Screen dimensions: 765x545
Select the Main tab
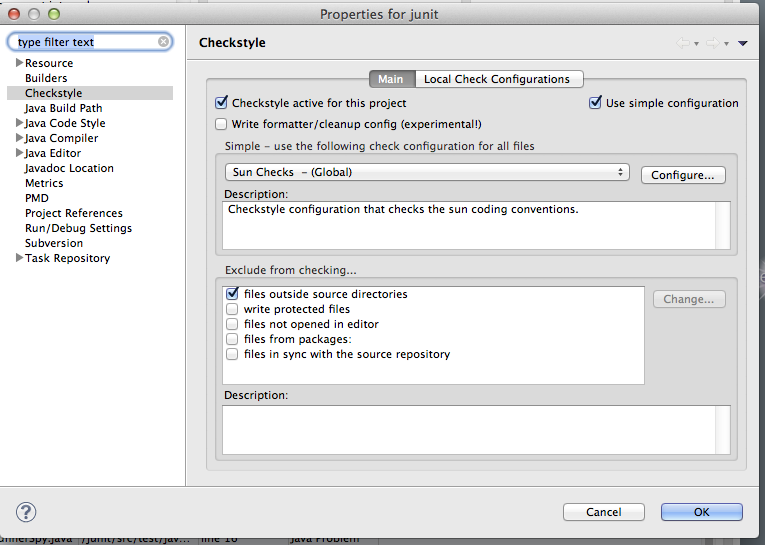(x=390, y=79)
